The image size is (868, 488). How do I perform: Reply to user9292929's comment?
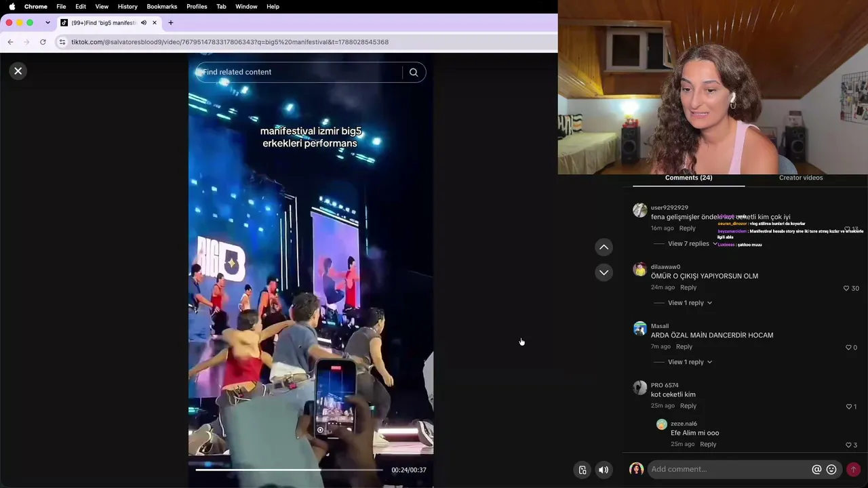coord(687,228)
